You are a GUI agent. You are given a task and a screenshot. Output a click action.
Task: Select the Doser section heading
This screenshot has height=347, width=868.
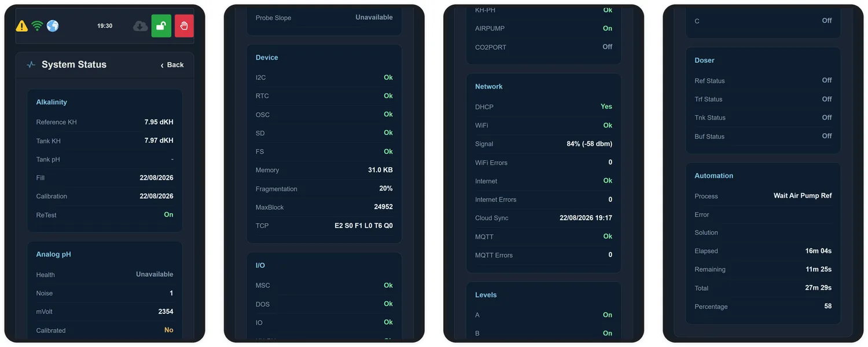pos(704,60)
